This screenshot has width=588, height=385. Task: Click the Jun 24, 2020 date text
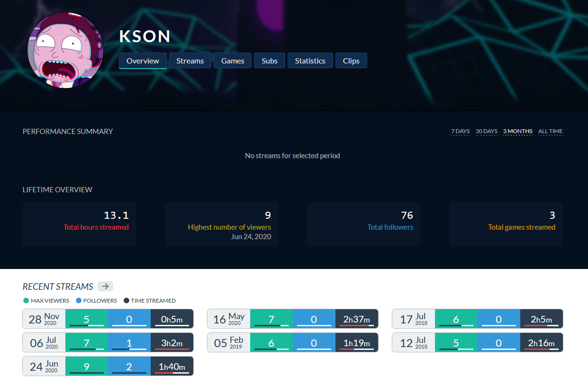click(251, 236)
